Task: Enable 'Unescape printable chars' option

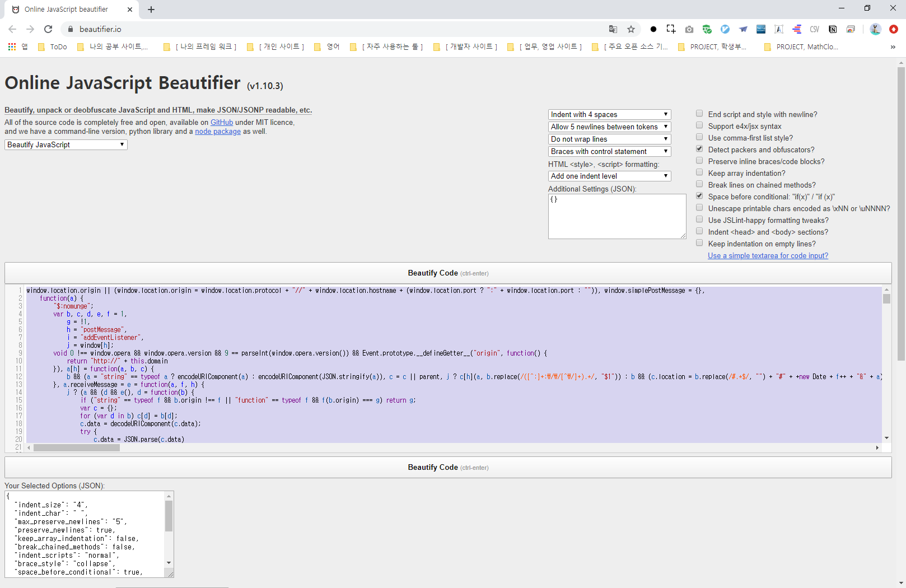Action: [699, 208]
